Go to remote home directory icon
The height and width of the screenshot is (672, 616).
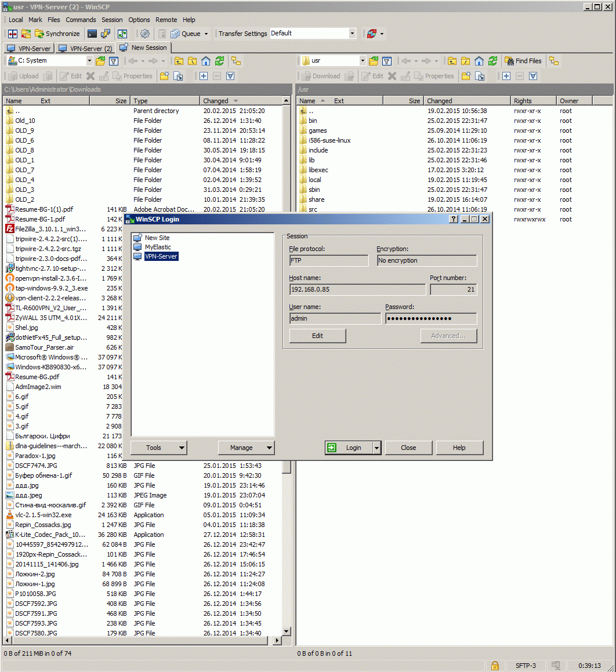[x=479, y=61]
